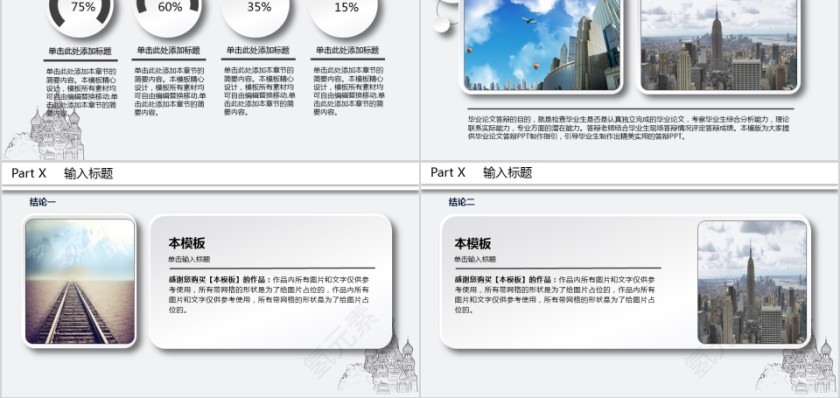This screenshot has height=398, width=840.
Task: Click the Part X 输入标题 header above 结论二
Action: [481, 172]
